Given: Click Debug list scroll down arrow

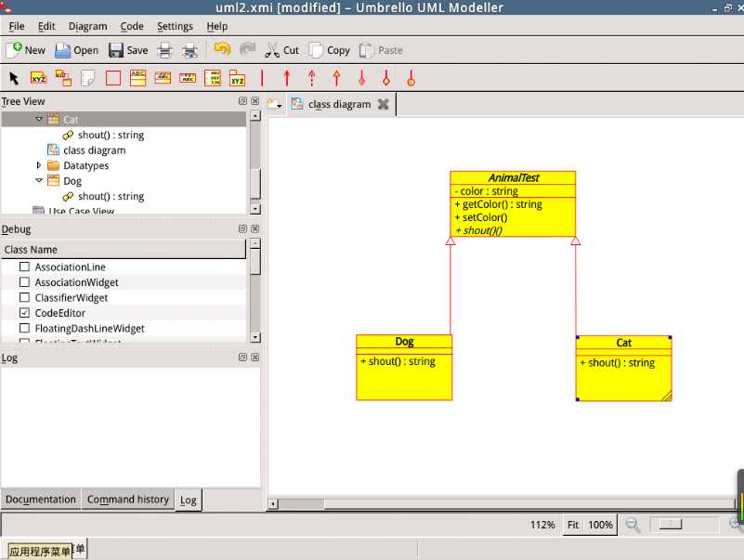Looking at the screenshot, I should [255, 337].
